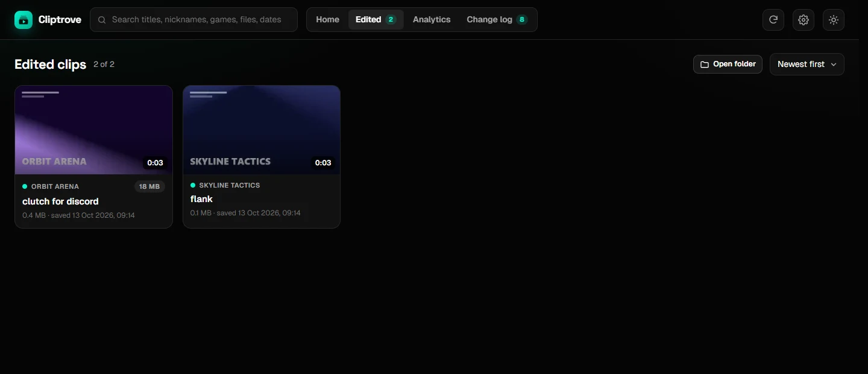Click the Open folder button
Viewport: 868px width, 374px height.
(x=728, y=64)
